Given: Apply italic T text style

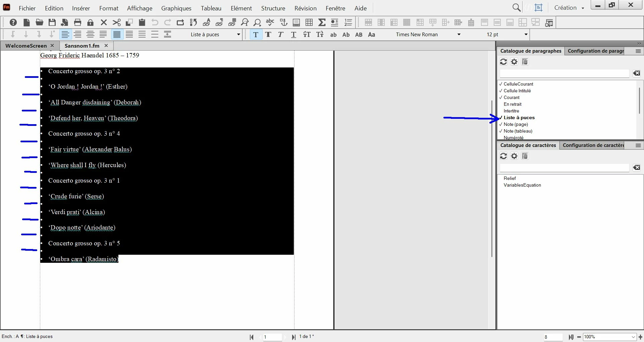Looking at the screenshot, I should point(281,34).
